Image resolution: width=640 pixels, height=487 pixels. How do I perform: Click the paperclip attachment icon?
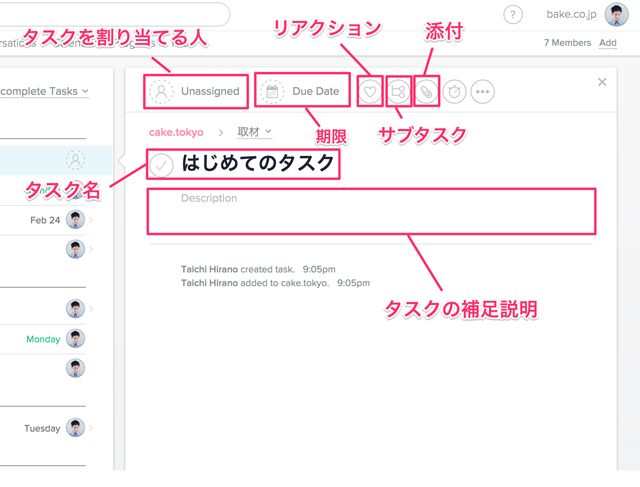426,91
